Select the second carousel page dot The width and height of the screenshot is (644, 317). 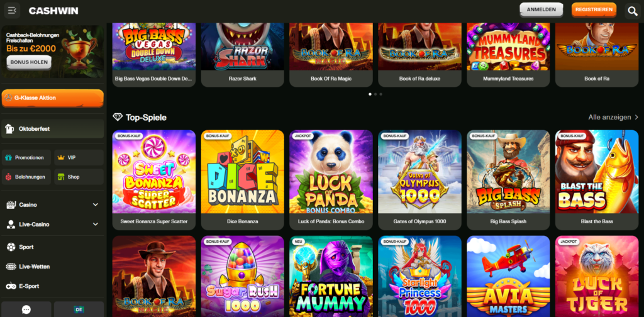point(375,94)
